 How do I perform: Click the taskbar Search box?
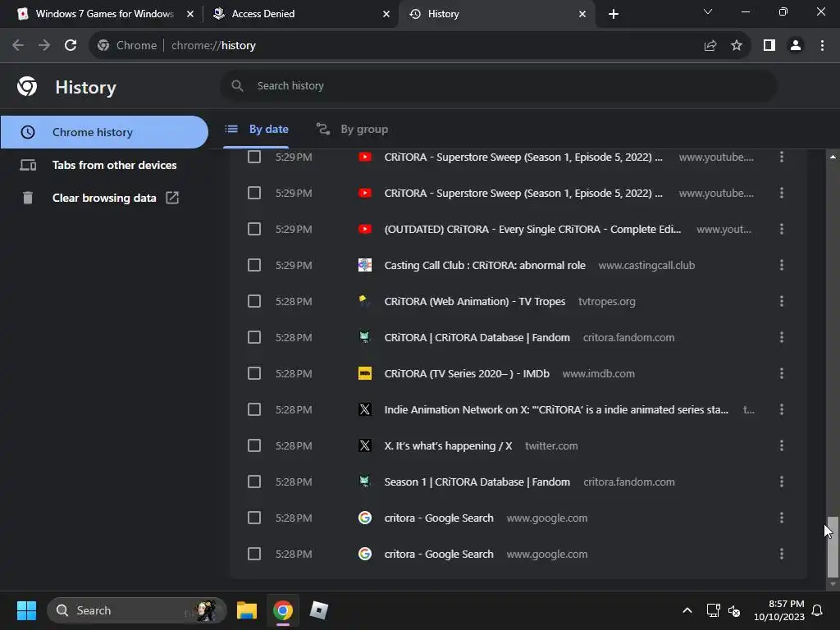point(137,610)
